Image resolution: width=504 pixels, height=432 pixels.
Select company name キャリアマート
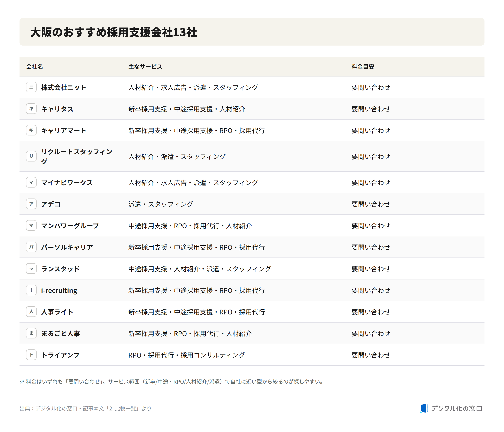[x=64, y=130]
